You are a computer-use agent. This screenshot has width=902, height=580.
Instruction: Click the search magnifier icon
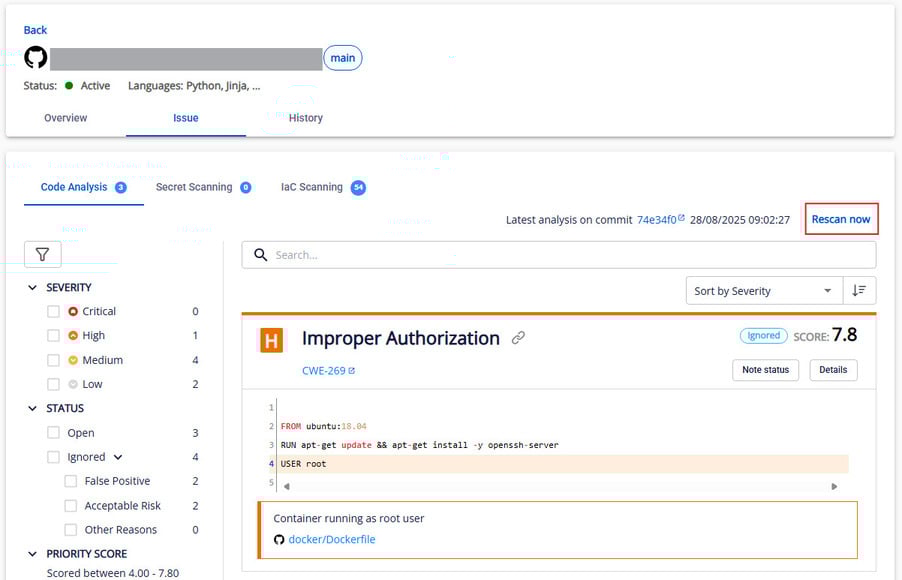pos(261,255)
